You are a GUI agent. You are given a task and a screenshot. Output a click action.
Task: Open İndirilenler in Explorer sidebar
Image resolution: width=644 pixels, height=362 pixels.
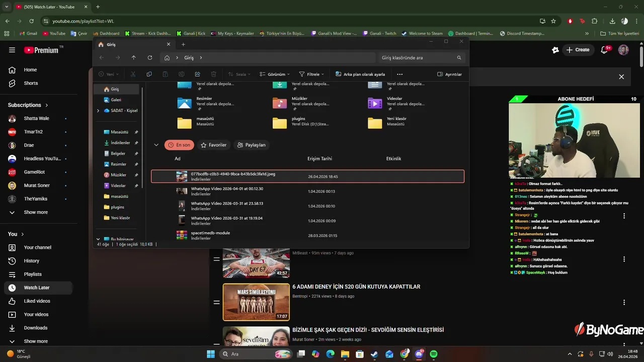pos(120,143)
